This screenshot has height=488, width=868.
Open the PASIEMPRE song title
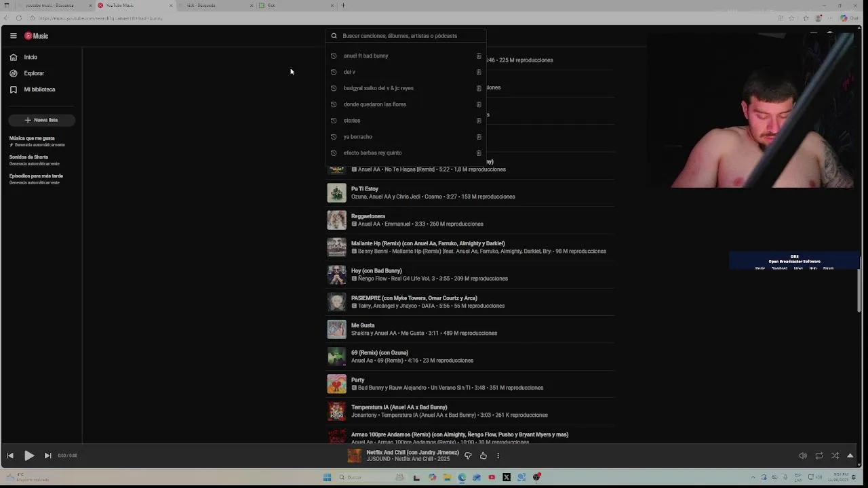(414, 298)
